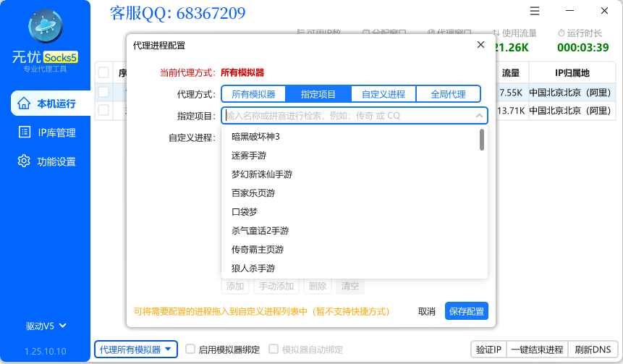Click the gear icon beside 功能设置
623x364 pixels.
coord(24,161)
